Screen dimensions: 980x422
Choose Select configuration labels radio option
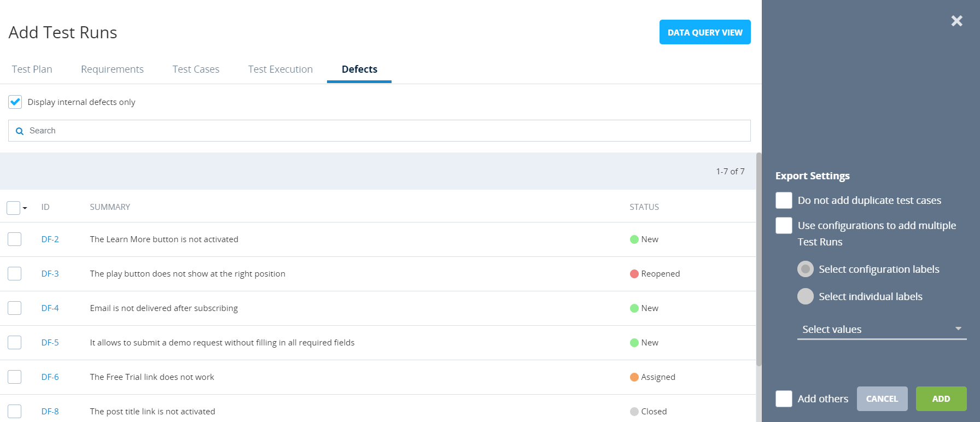coord(805,269)
